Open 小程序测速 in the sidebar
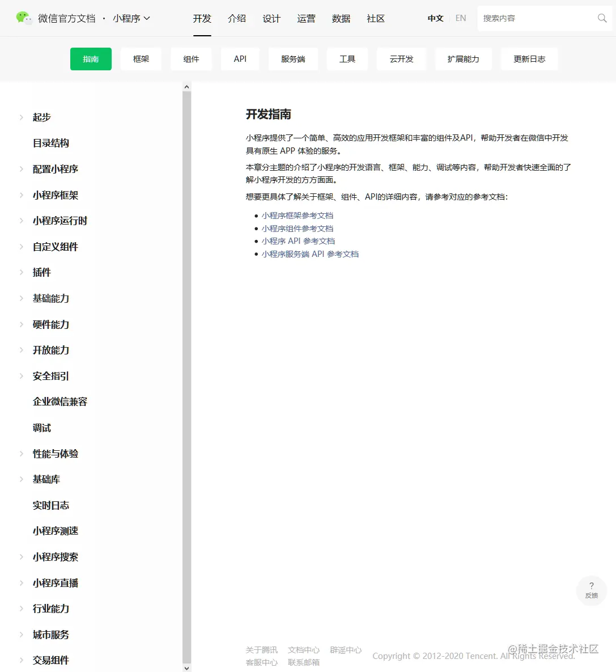 point(56,531)
